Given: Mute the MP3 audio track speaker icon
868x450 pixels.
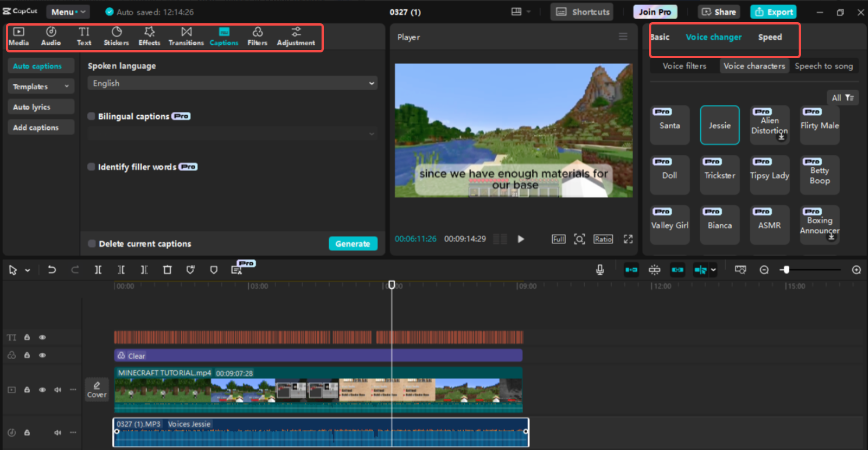Looking at the screenshot, I should tap(58, 433).
